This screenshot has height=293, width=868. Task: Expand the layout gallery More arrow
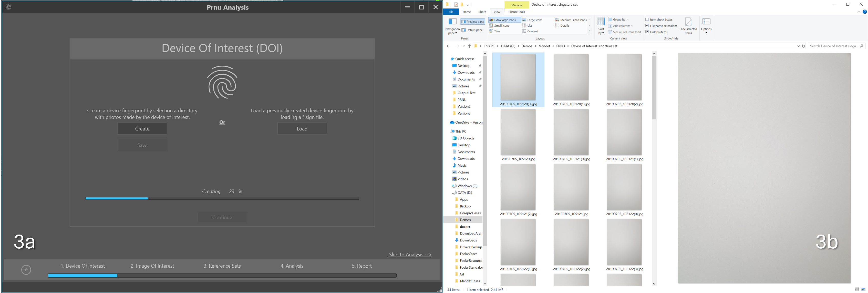pyautogui.click(x=590, y=31)
